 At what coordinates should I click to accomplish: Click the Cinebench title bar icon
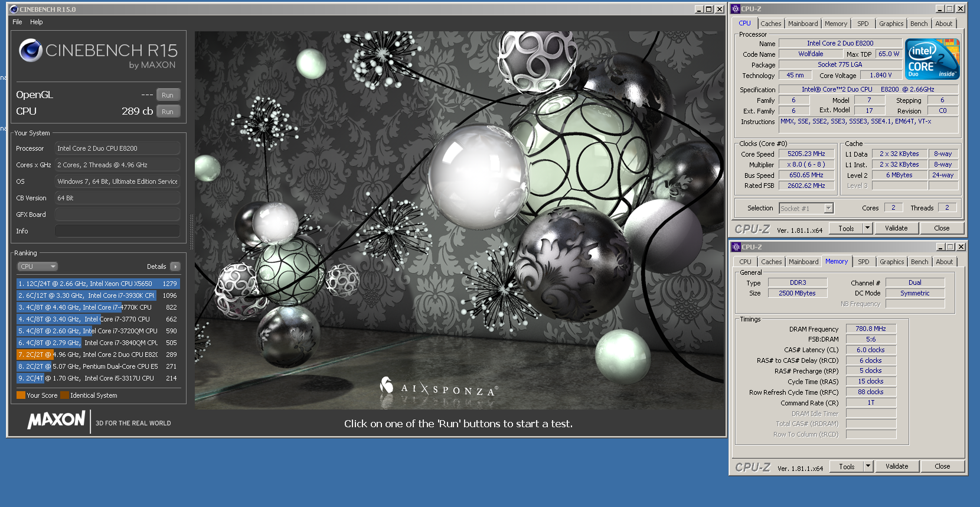(14, 9)
